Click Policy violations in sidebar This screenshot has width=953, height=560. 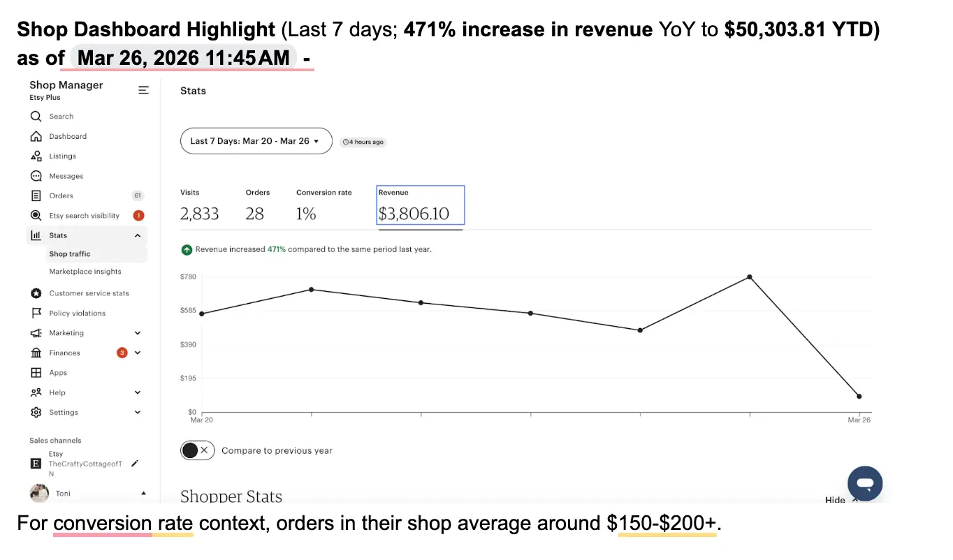pos(78,313)
